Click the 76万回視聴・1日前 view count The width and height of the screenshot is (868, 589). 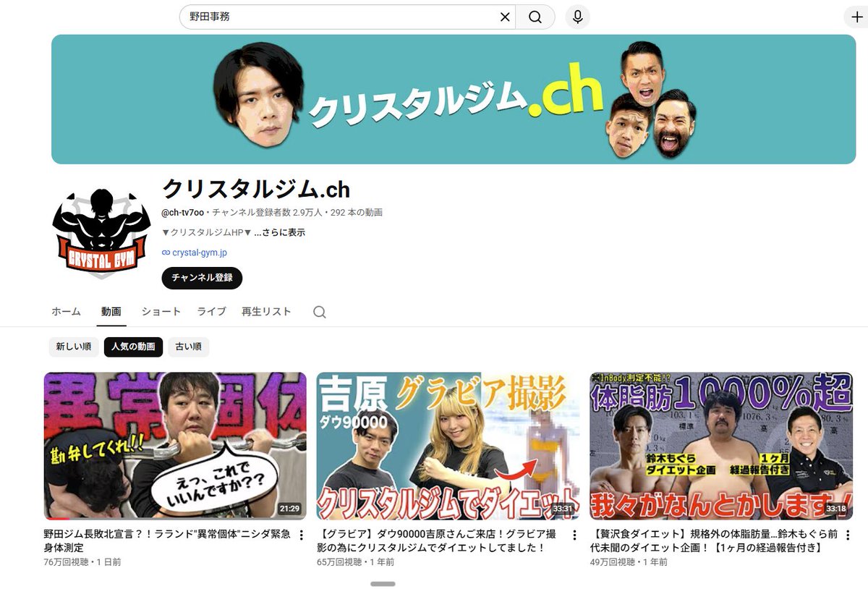82,562
